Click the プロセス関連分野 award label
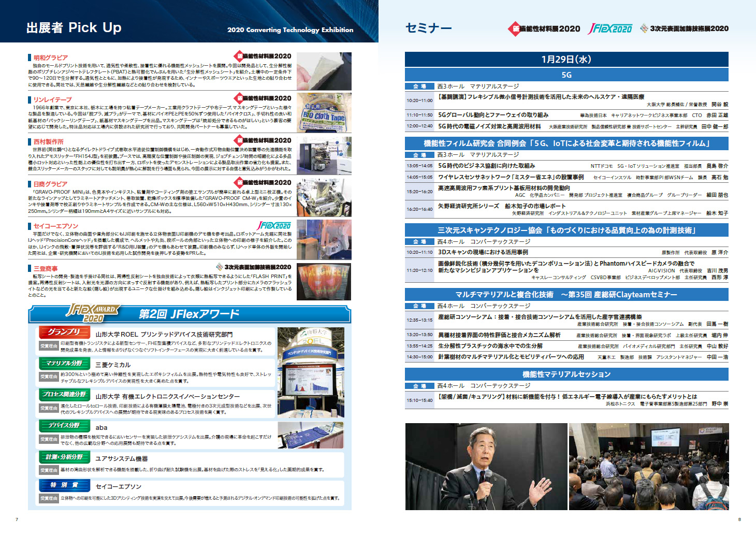 [64, 394]
